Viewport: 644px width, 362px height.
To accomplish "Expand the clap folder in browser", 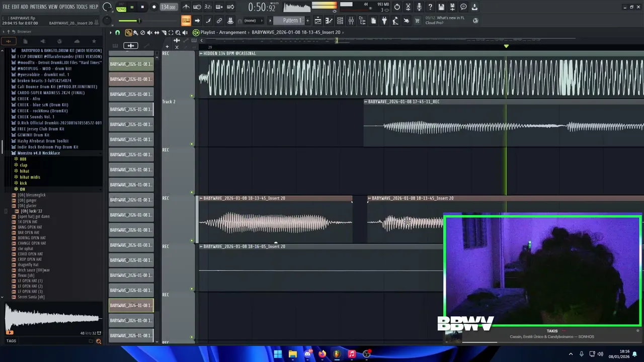I will [x=23, y=165].
